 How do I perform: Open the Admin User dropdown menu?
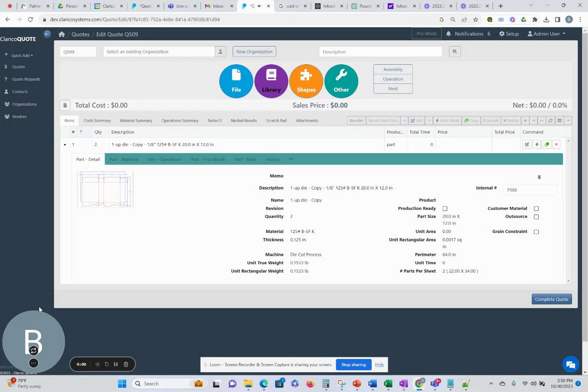[x=547, y=34]
